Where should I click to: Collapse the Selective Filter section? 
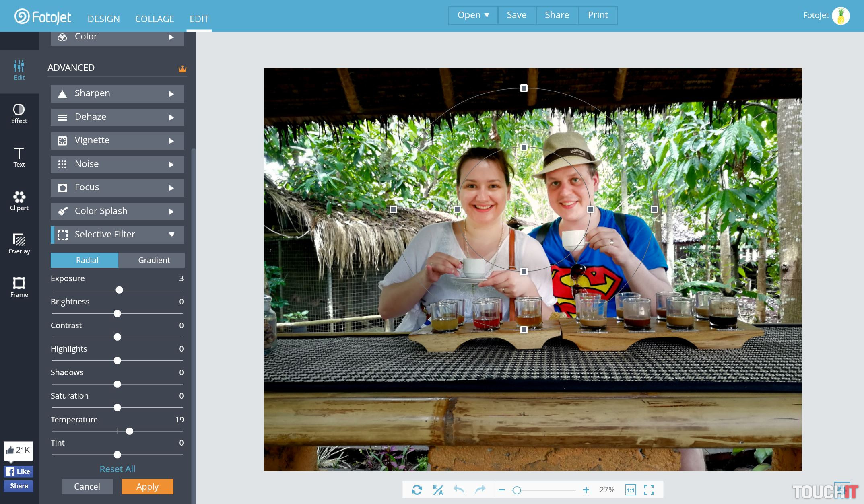point(117,235)
